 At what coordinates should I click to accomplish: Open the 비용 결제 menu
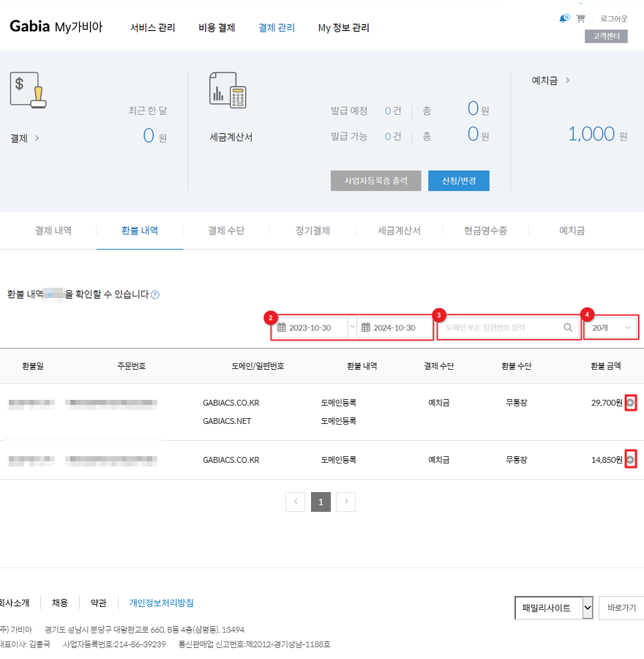[x=217, y=28]
